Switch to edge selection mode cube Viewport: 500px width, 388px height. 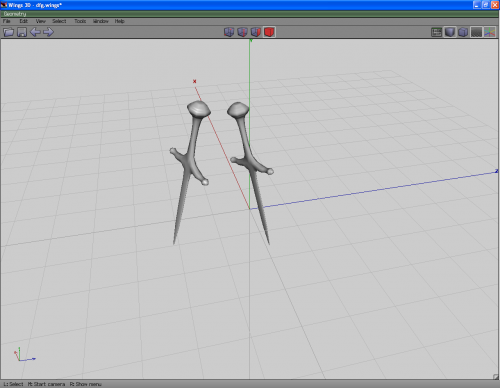point(242,32)
